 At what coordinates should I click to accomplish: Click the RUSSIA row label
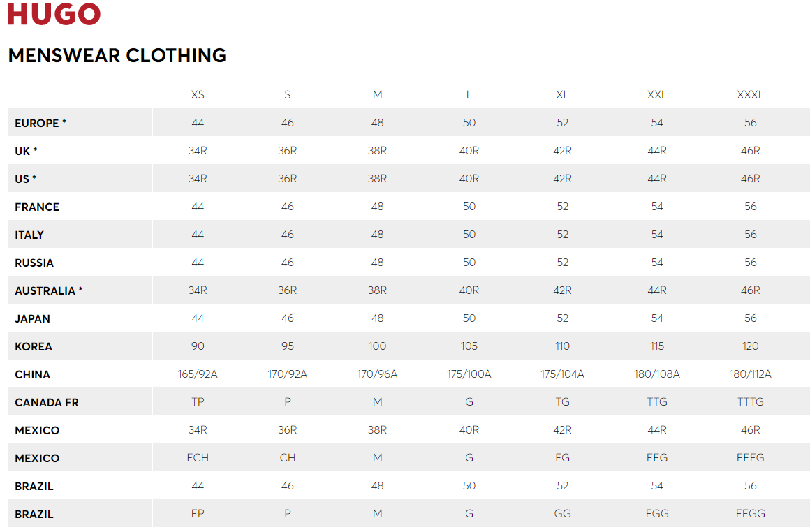point(34,263)
